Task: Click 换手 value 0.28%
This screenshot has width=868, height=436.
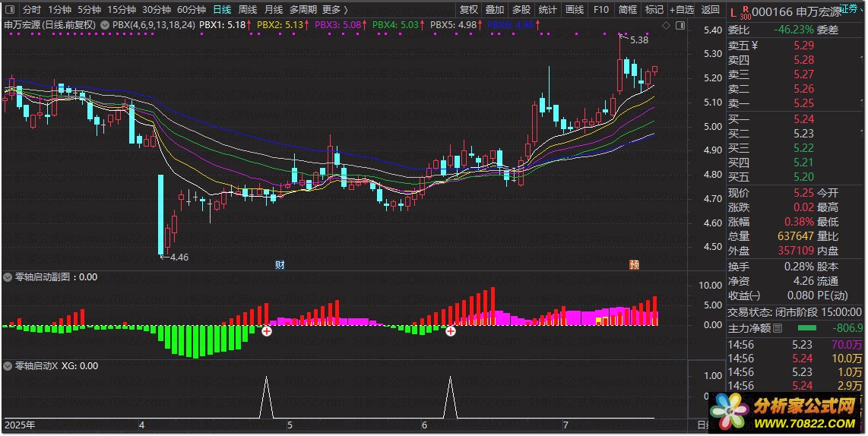Action: [x=799, y=266]
